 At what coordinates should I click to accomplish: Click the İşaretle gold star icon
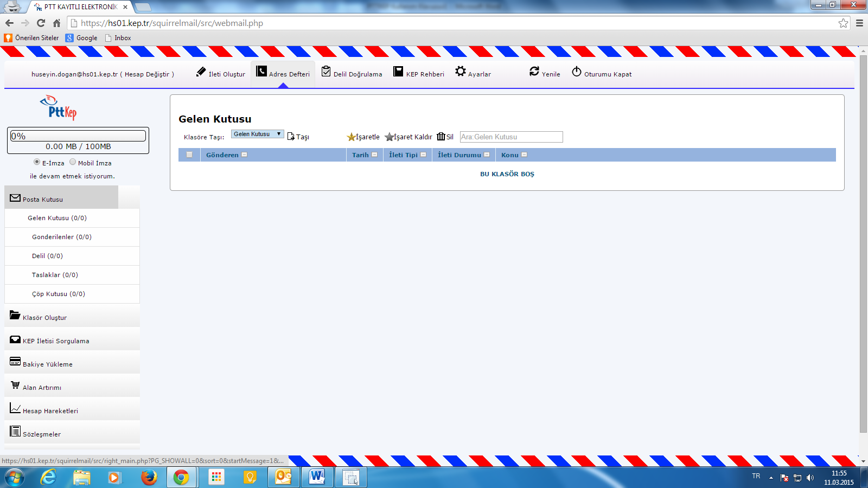coord(351,137)
